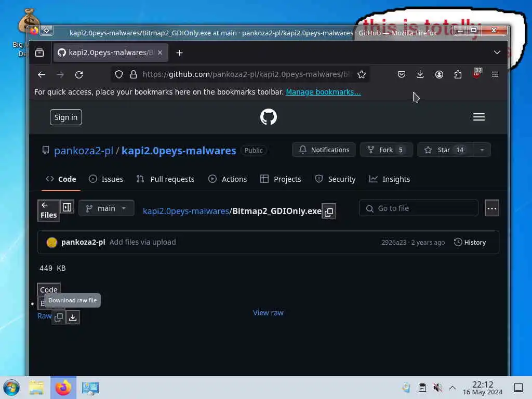The width and height of the screenshot is (532, 399).
Task: Click the View raw link
Action: (x=268, y=313)
